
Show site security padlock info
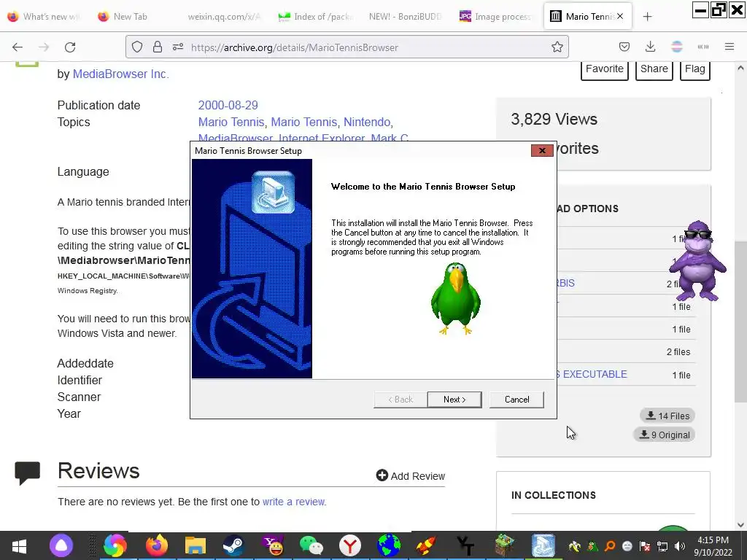coord(158,47)
